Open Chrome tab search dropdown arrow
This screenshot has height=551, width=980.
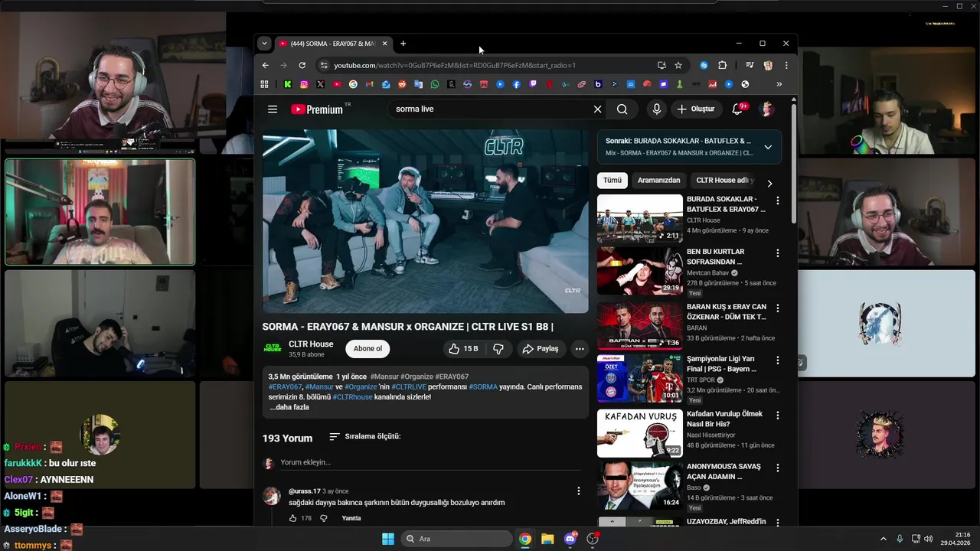264,44
